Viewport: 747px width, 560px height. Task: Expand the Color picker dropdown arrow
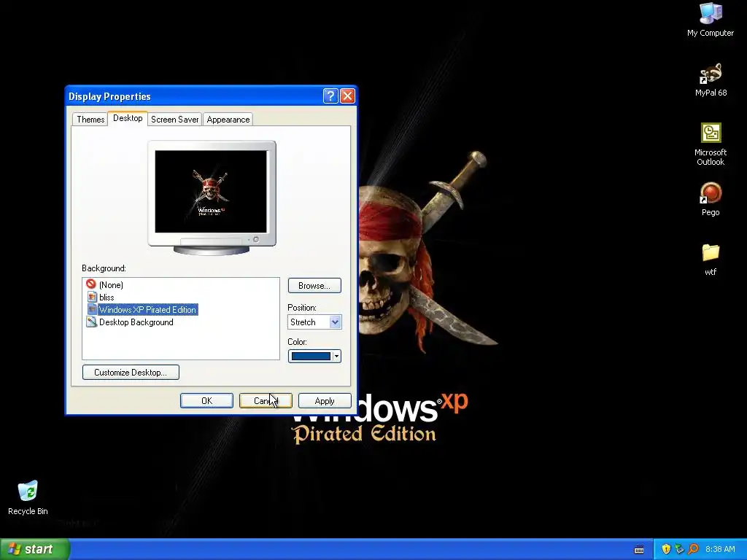336,356
